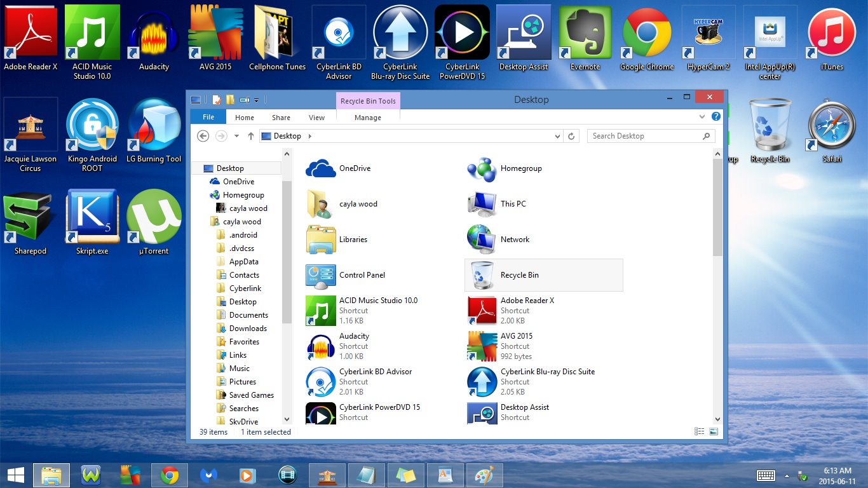Click the Rename quick access toolbar icon

[x=245, y=100]
